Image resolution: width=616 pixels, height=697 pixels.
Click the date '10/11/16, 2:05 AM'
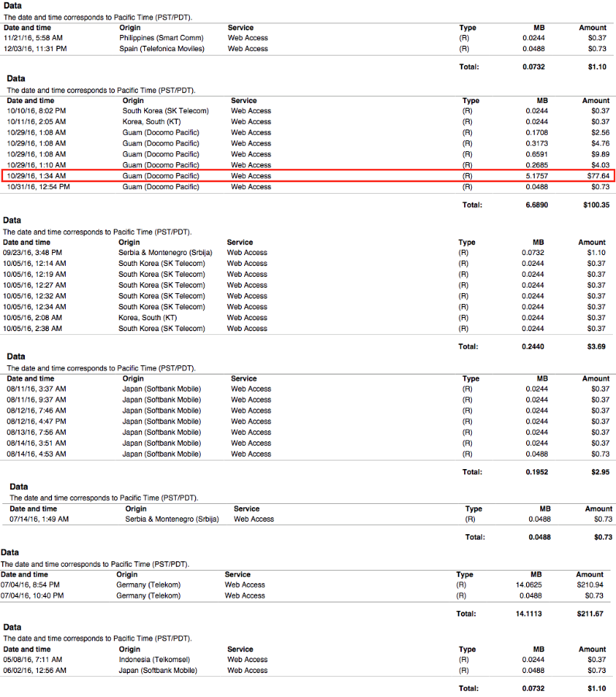(x=36, y=122)
